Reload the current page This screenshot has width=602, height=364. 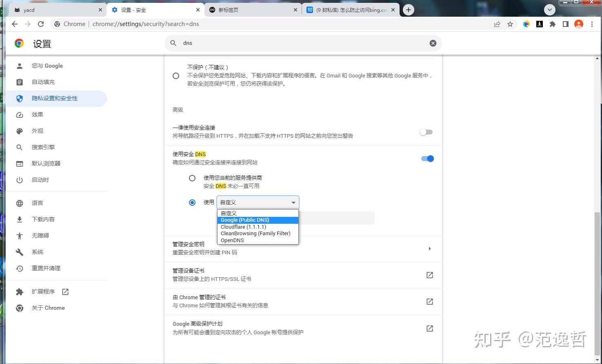(41, 24)
